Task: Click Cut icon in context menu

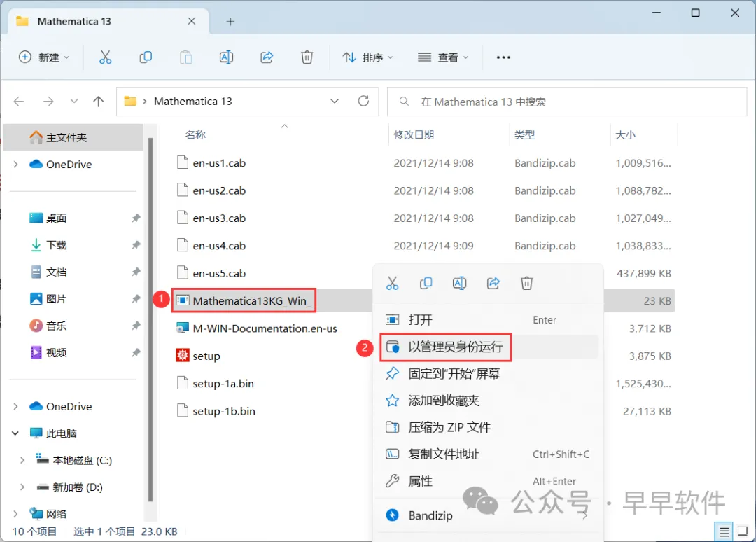Action: tap(393, 283)
